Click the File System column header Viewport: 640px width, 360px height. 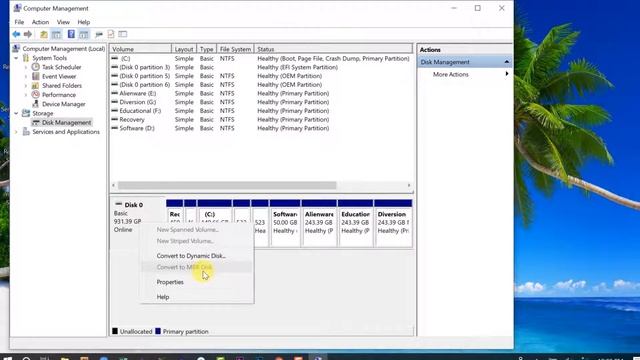click(235, 49)
